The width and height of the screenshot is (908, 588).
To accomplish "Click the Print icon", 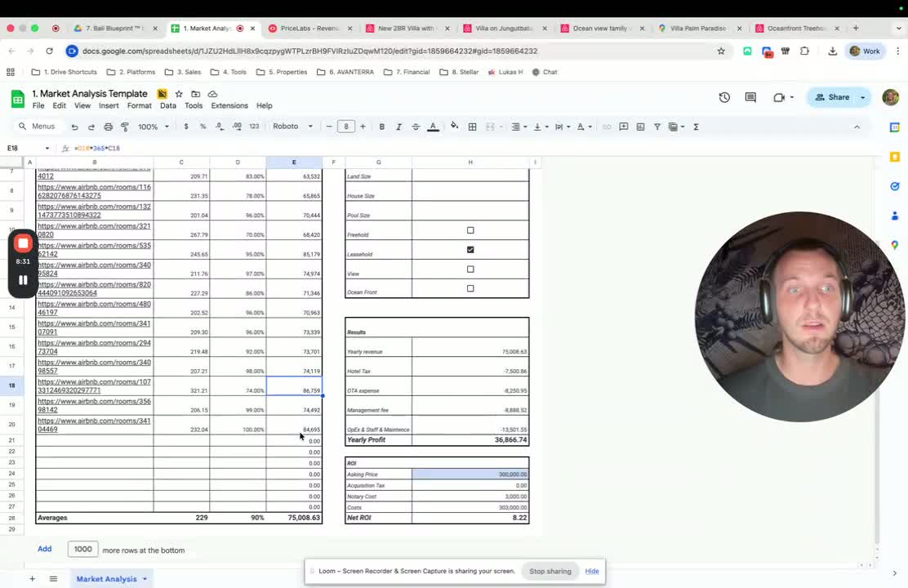I will pyautogui.click(x=109, y=127).
